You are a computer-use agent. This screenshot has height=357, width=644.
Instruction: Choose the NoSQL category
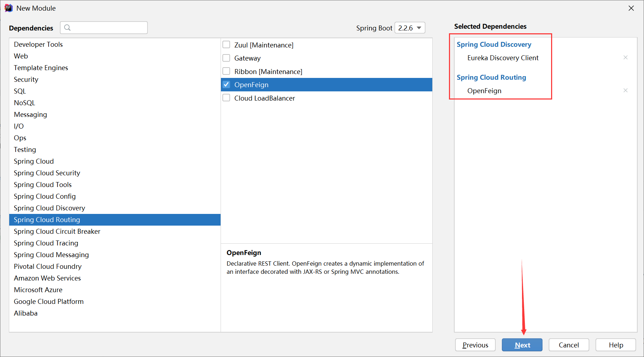coord(115,103)
